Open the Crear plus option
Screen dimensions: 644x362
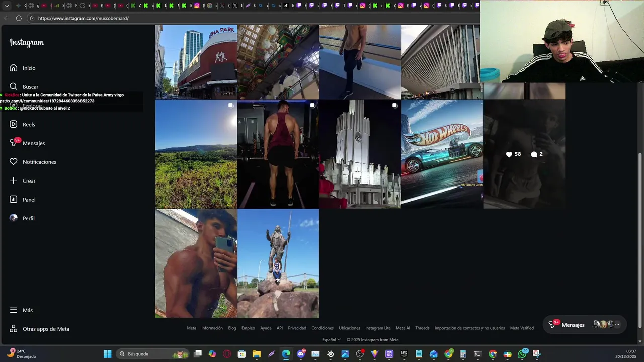[x=23, y=180]
